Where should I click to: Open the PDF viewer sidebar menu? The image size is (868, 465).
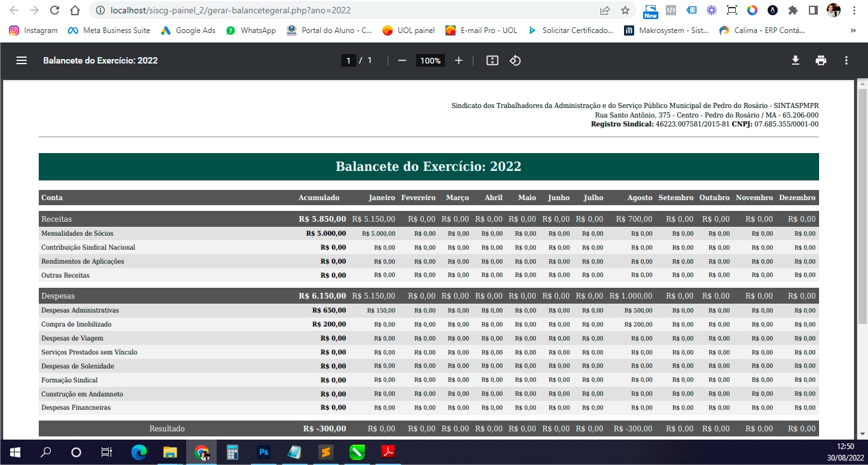[x=22, y=60]
